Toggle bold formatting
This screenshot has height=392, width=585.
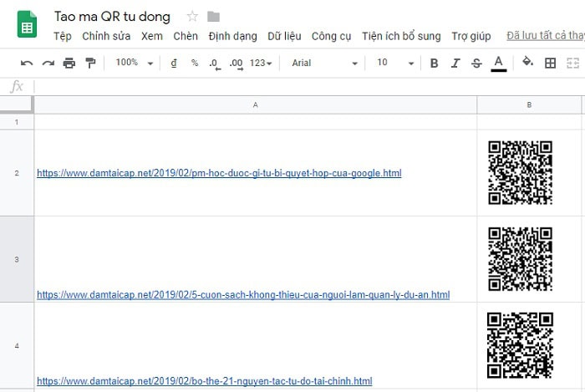click(434, 63)
